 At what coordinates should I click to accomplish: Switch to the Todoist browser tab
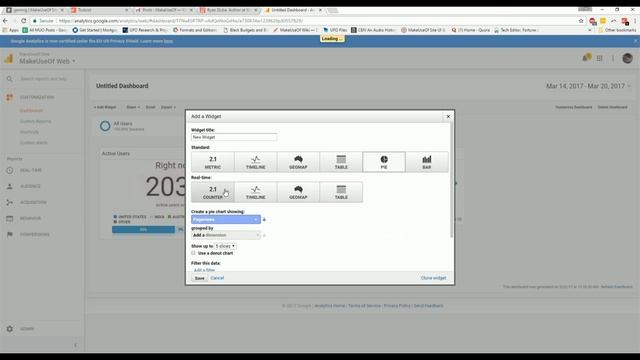[x=99, y=10]
